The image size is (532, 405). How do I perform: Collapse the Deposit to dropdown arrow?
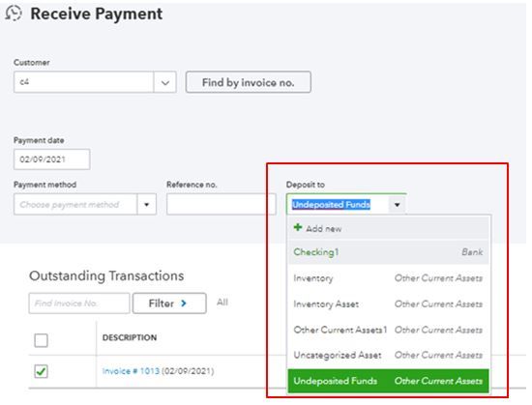(x=397, y=205)
